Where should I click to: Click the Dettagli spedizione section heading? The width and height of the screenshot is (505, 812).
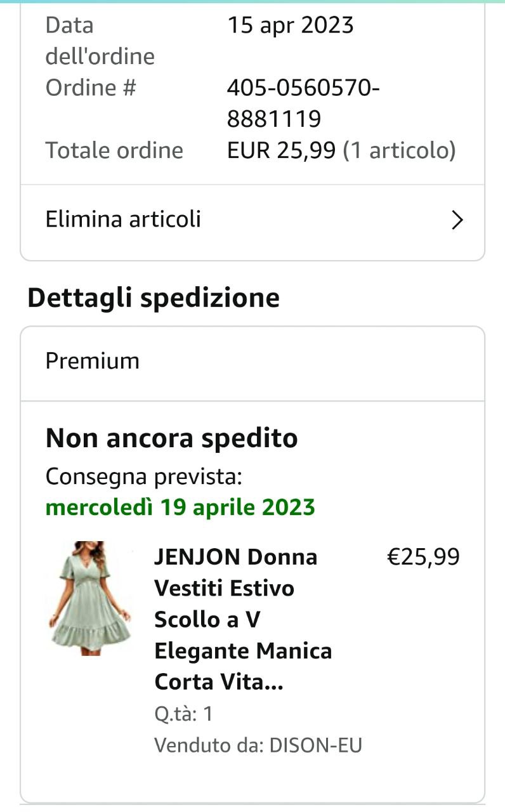(x=153, y=298)
